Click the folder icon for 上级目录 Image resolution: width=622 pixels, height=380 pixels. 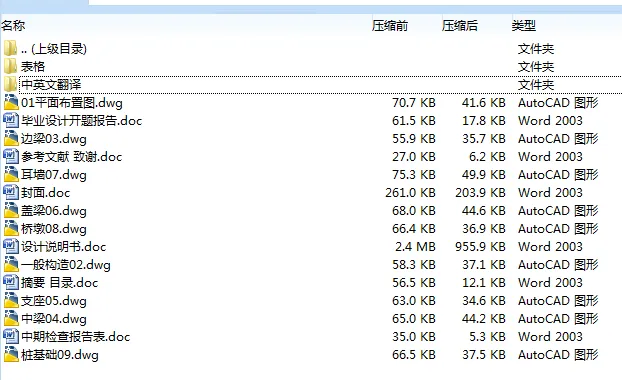pos(11,48)
